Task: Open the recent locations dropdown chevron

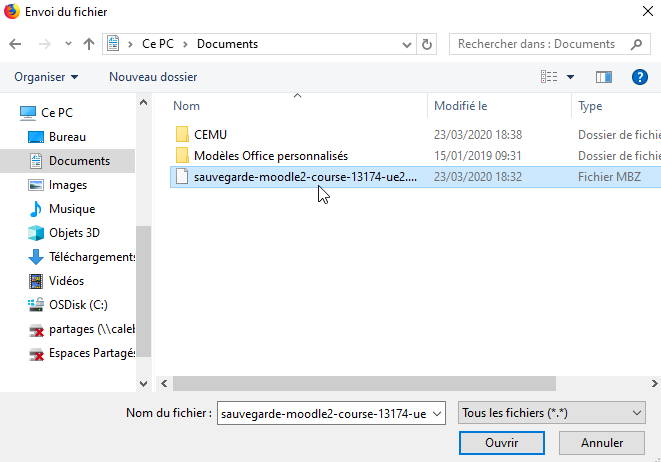Action: point(67,44)
